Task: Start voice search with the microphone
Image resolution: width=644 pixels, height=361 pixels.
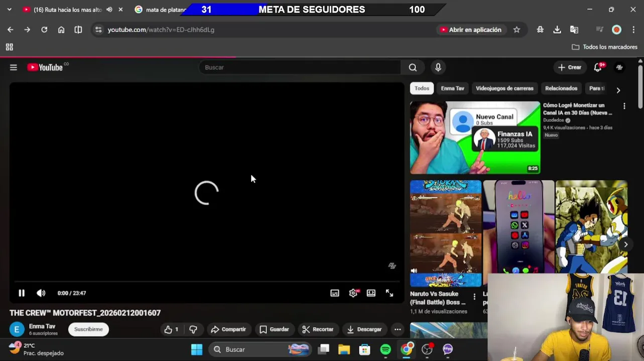Action: pyautogui.click(x=438, y=67)
